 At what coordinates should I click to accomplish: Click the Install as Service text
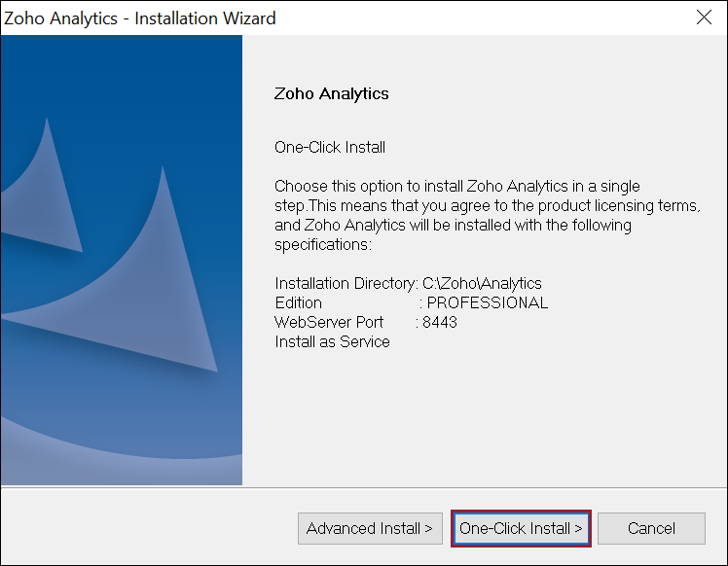332,341
